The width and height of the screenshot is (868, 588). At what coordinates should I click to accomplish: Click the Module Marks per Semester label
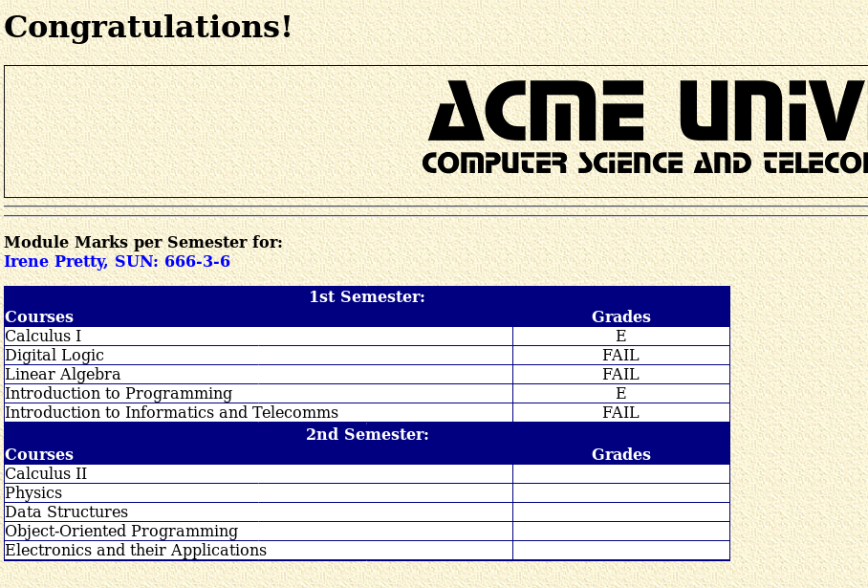click(143, 243)
